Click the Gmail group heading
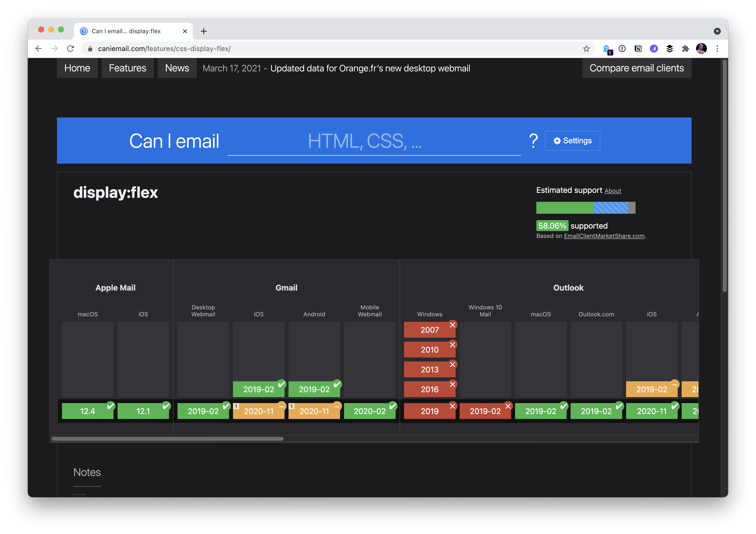Viewport: 756px width, 534px height. [287, 288]
